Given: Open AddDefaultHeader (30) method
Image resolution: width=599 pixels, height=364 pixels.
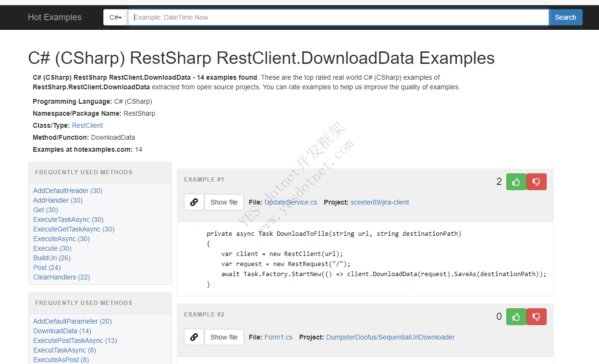Looking at the screenshot, I should pyautogui.click(x=68, y=191).
